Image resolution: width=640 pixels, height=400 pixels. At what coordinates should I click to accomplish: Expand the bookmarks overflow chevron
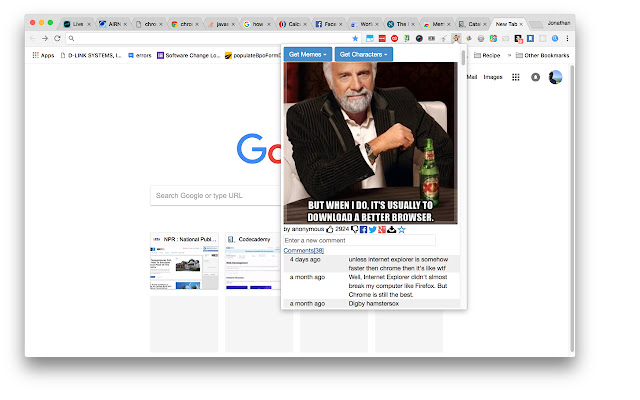click(x=509, y=55)
